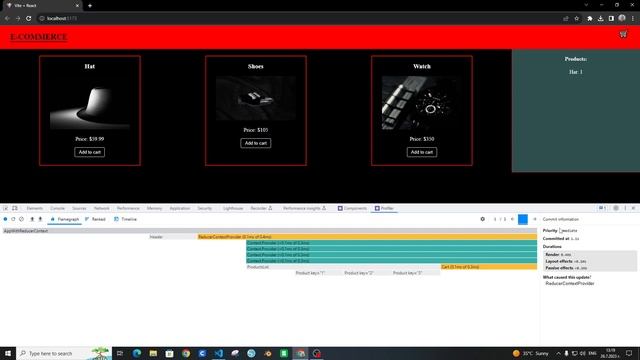Click the localhost address bar
Screen dimensions: 640x360
[299, 18]
